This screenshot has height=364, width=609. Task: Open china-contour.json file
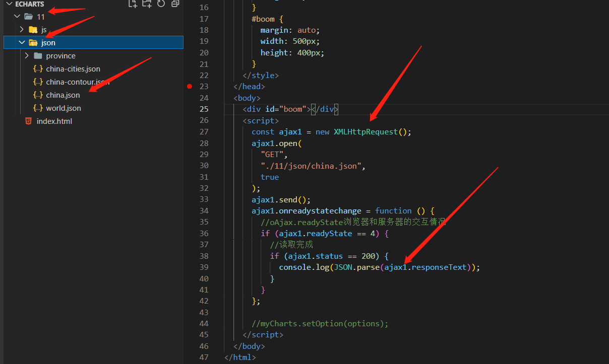click(x=78, y=82)
